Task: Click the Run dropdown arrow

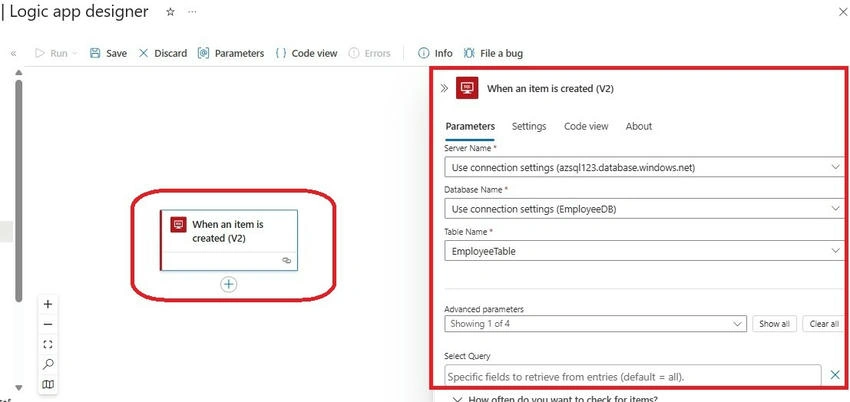Action: point(74,53)
